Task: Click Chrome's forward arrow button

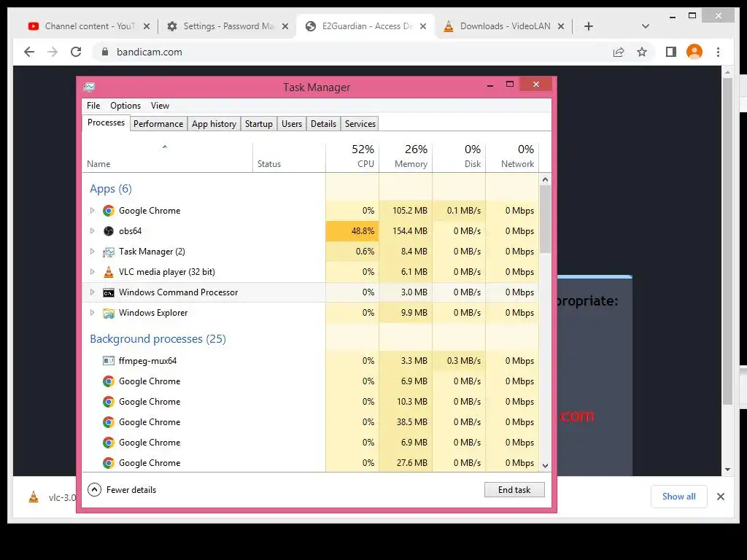Action: click(x=53, y=52)
